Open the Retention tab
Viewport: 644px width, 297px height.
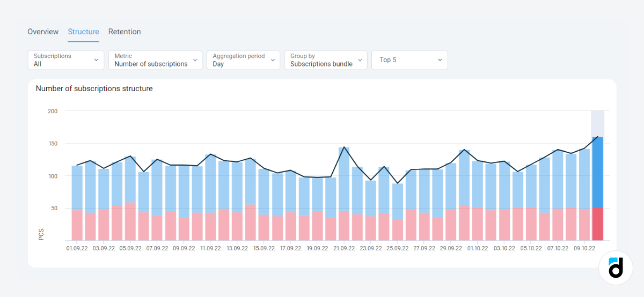pyautogui.click(x=125, y=32)
